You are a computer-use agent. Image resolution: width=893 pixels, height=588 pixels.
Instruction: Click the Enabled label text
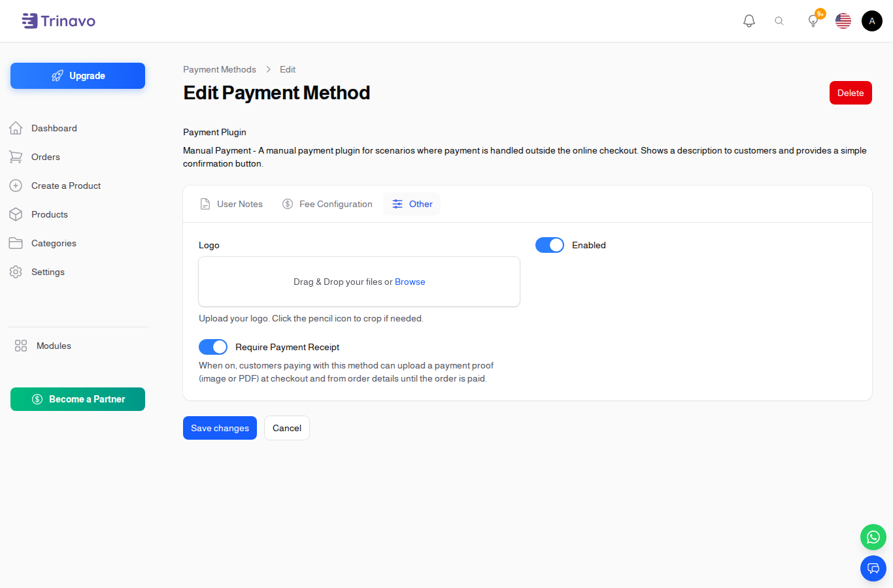(x=589, y=245)
